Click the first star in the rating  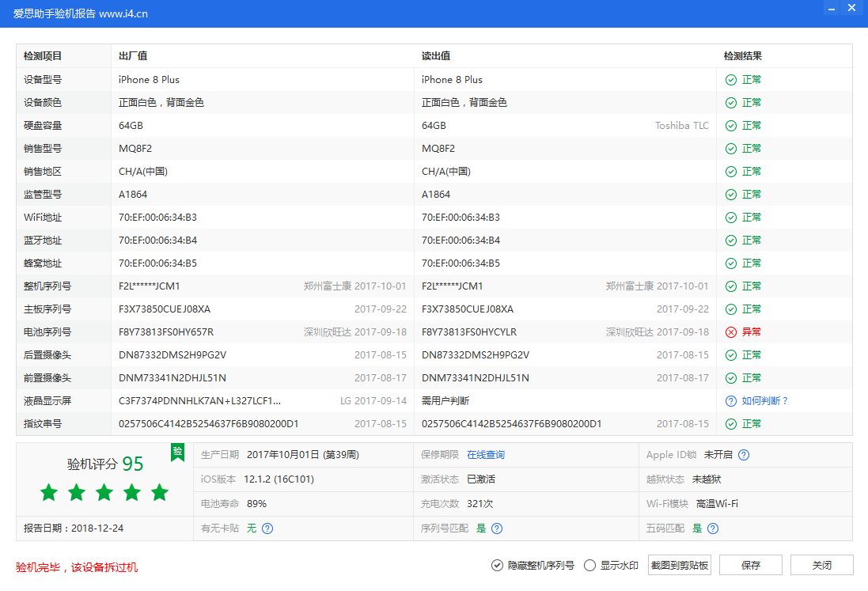click(x=48, y=492)
